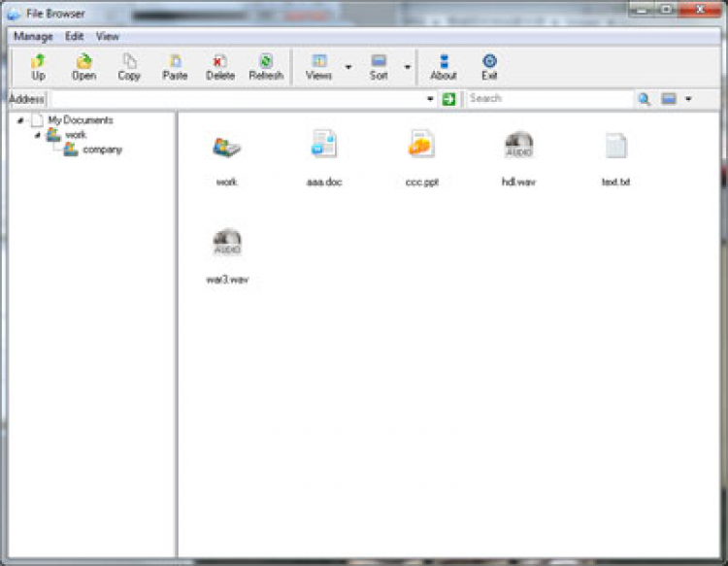Collapse the My Documents tree node
Viewport: 728px width, 566px height.
20,120
